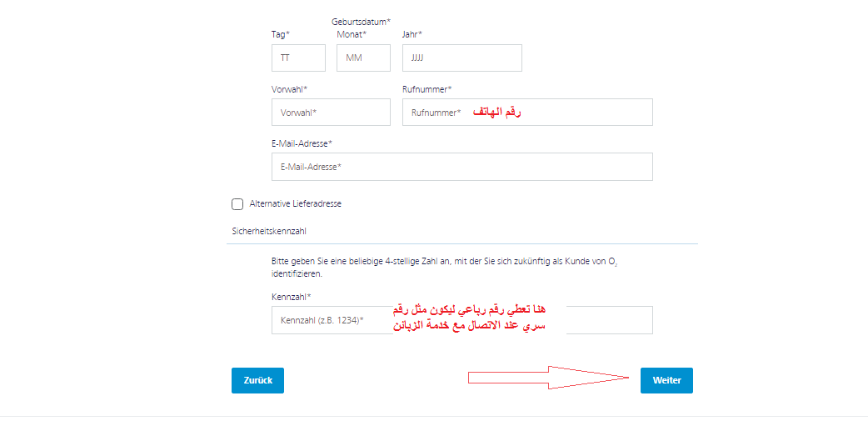Tick the Alternative Lieferadresse checkbox
This screenshot has height=441, width=868.
pos(237,204)
